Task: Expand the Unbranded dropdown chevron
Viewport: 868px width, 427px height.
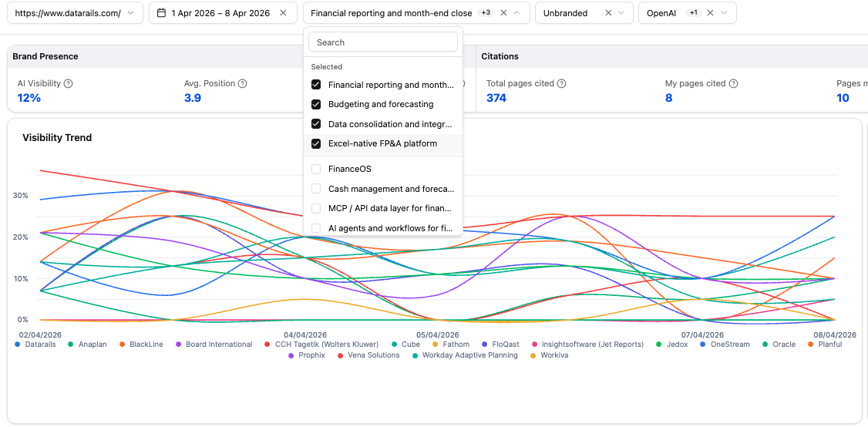Action: click(x=621, y=13)
